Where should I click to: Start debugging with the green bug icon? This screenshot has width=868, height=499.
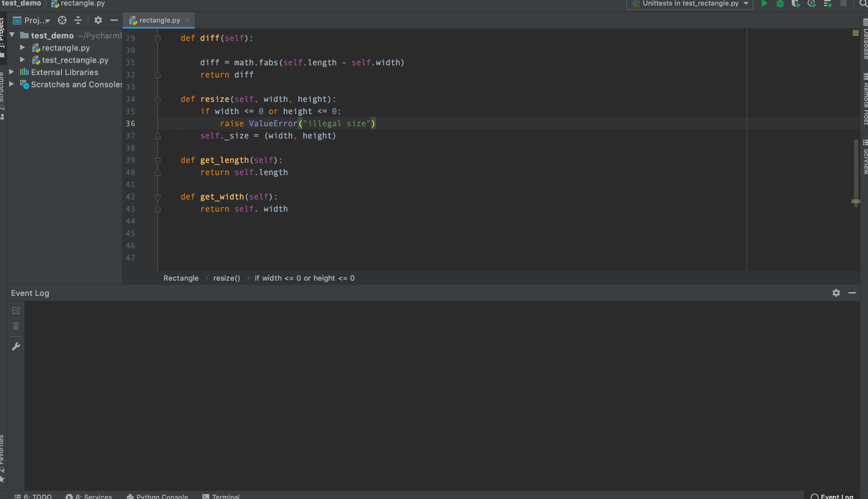pos(780,4)
